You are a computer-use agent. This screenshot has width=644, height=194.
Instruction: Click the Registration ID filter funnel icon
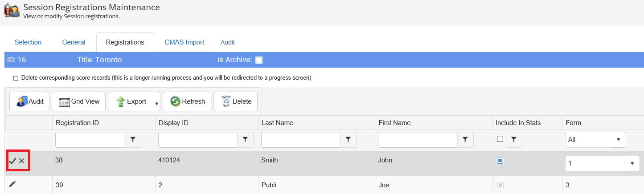point(133,140)
